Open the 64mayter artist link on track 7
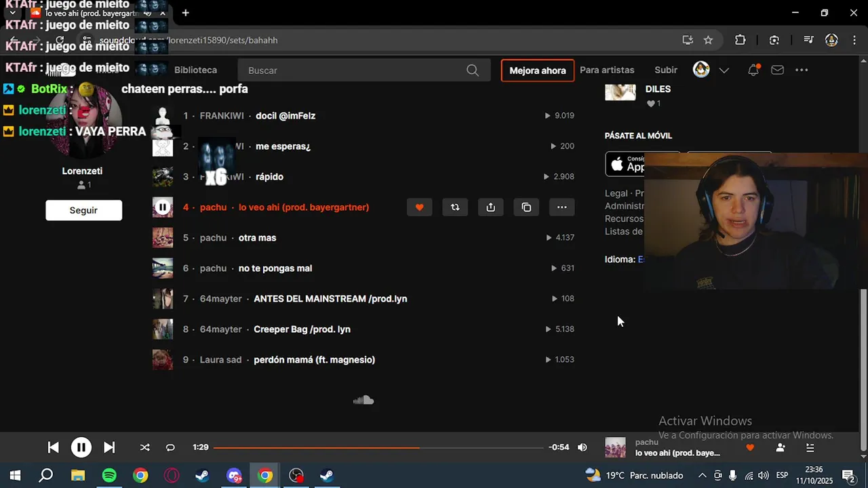 click(220, 299)
